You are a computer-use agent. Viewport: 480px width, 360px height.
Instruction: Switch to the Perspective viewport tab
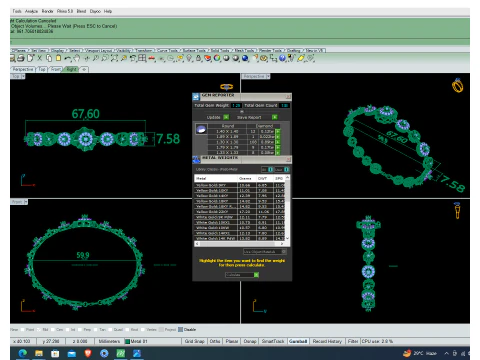[23, 69]
